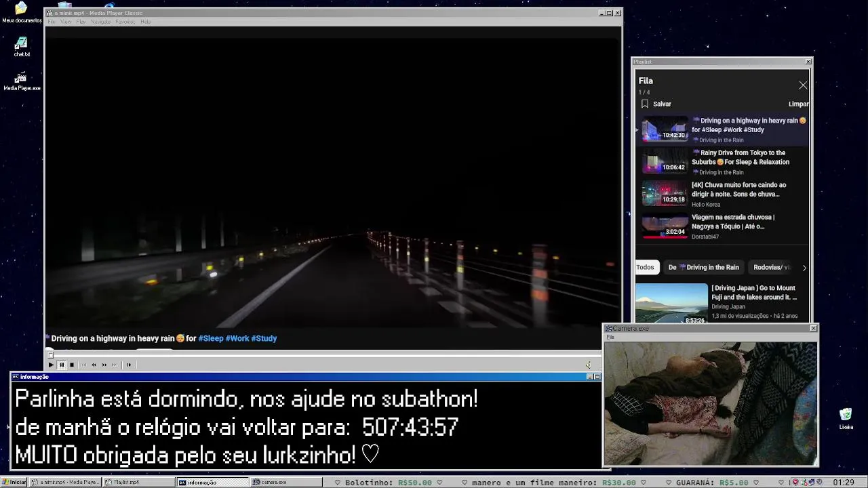The height and width of the screenshot is (488, 868).
Task: Switch to camera.exe taskbar button
Action: [286, 482]
